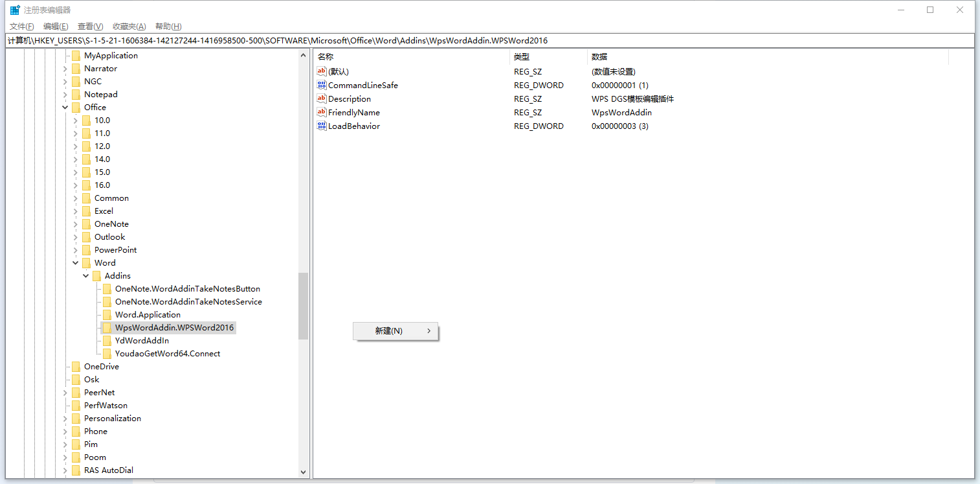
Task: Click tree scrollbar up arrow
Action: point(303,56)
